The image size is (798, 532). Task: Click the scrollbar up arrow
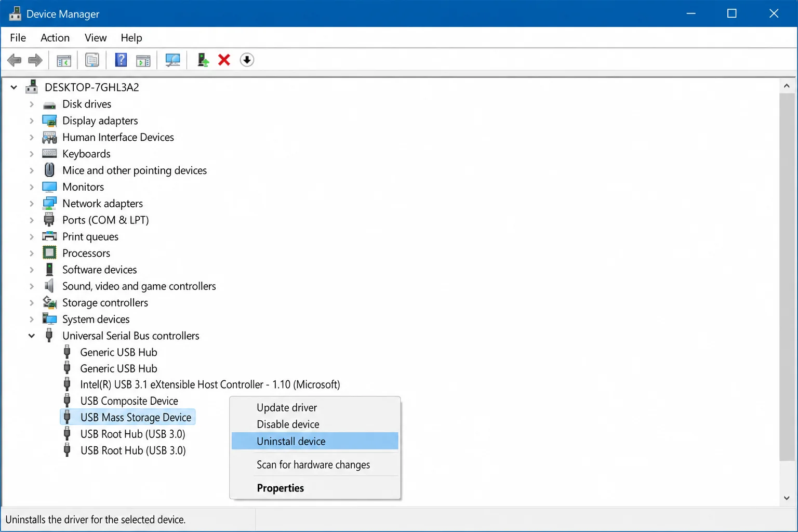pos(787,86)
